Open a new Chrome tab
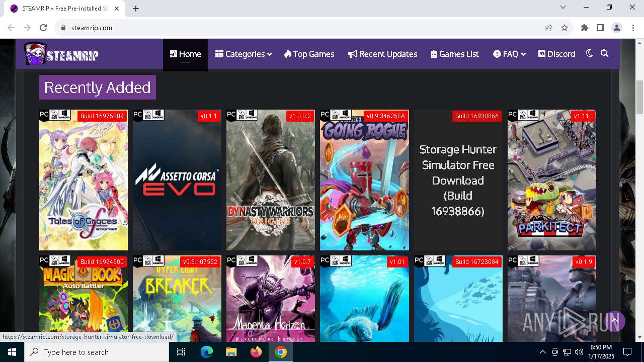The width and height of the screenshot is (644, 362). point(136,8)
